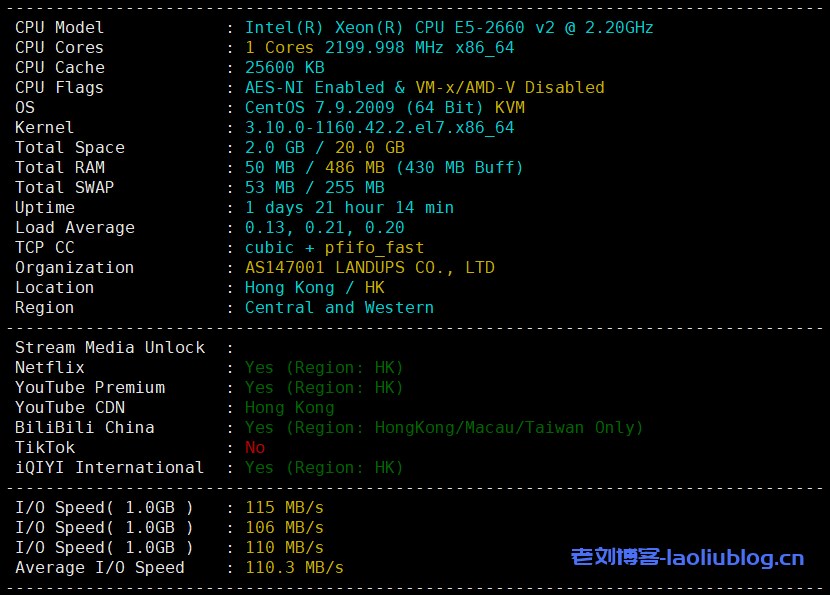Click the red TikTok No result
This screenshot has height=595, width=830.
pos(255,448)
